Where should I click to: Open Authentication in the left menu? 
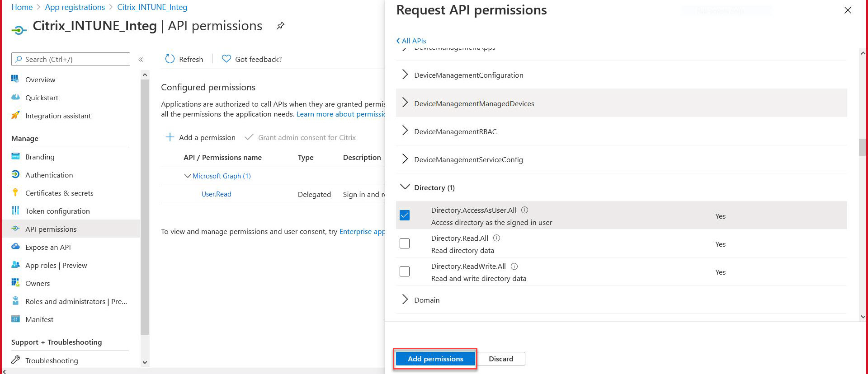point(49,175)
